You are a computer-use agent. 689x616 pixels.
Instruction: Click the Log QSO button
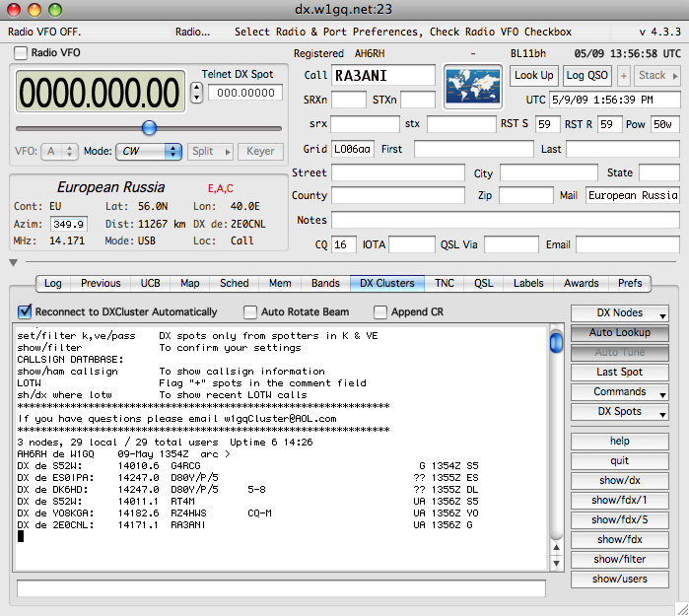click(x=587, y=75)
